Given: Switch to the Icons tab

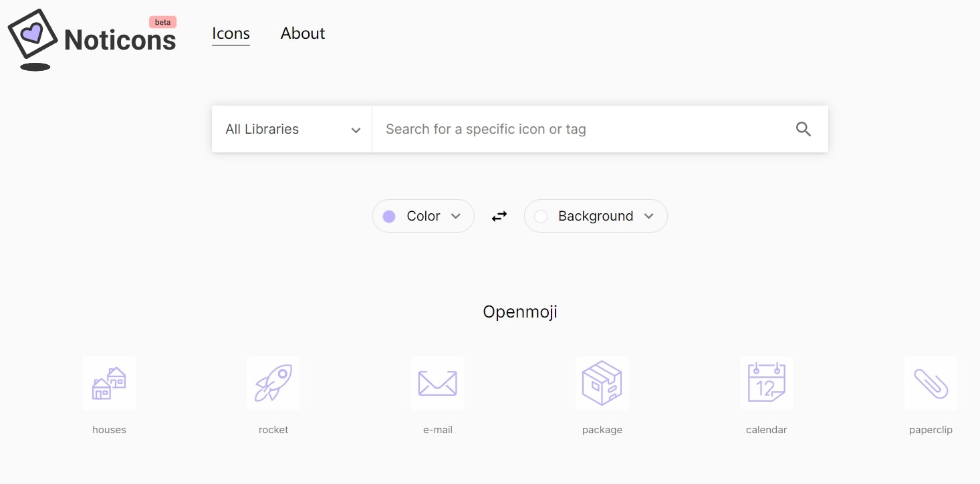Looking at the screenshot, I should click(231, 33).
